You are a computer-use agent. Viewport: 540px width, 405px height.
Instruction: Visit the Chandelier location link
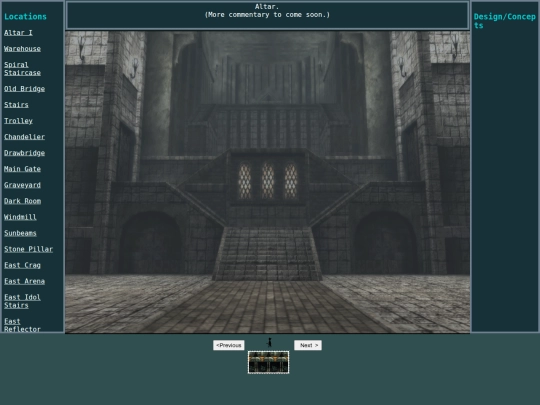click(24, 137)
